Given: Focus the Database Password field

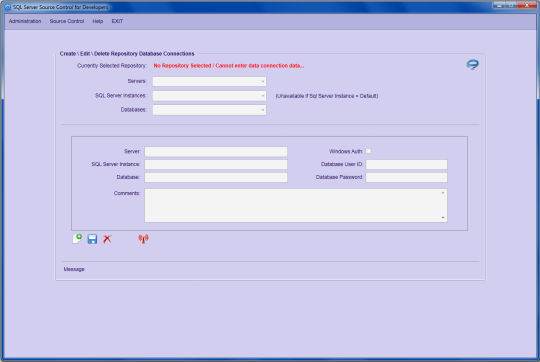Looking at the screenshot, I should [x=406, y=177].
